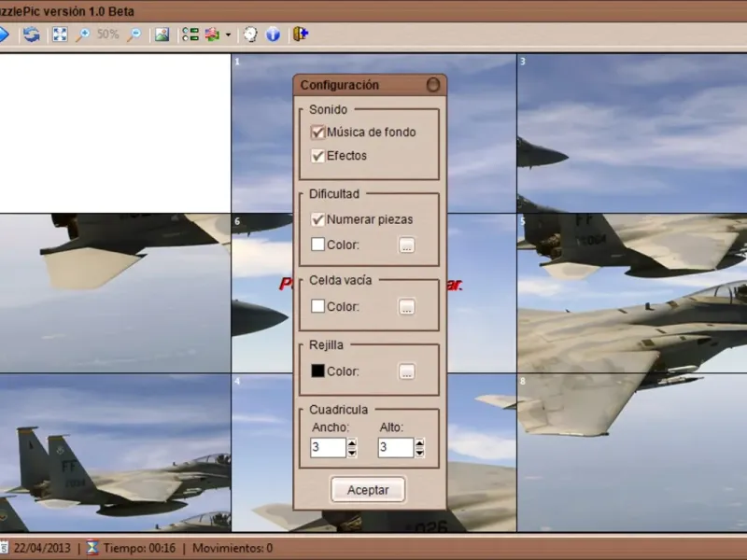This screenshot has height=560, width=747.
Task: Open the configuration options list icon
Action: click(190, 35)
